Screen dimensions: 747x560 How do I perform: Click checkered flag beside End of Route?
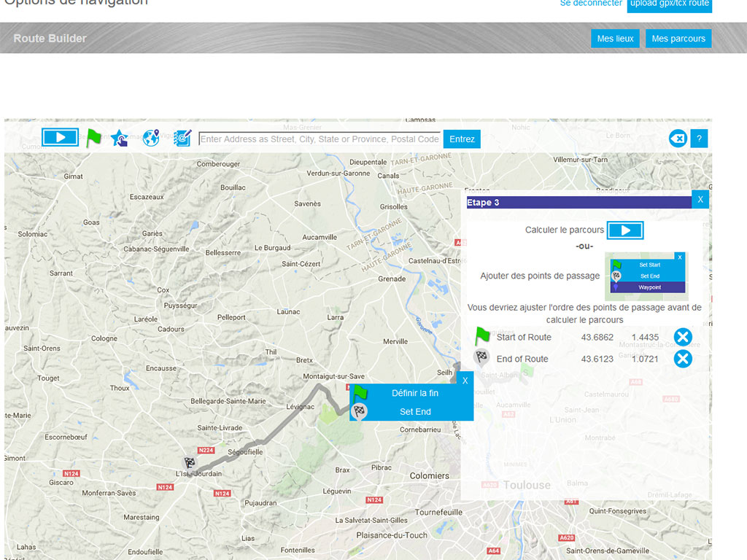pos(481,357)
